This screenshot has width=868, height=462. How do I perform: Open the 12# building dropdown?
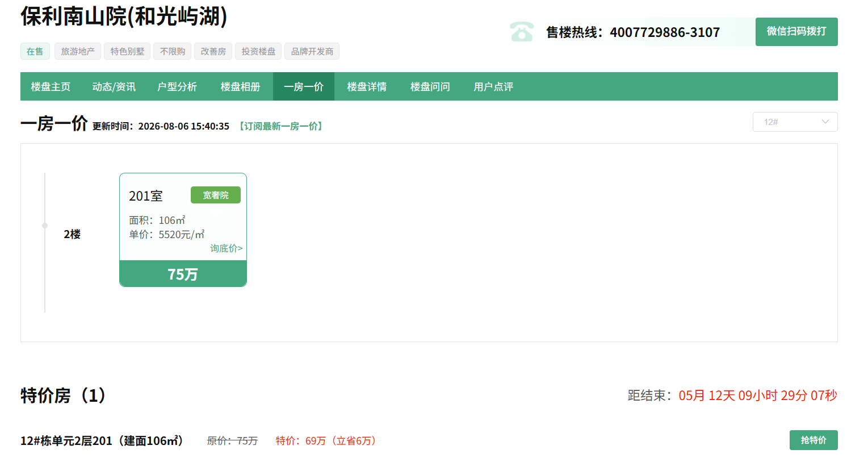(x=795, y=122)
